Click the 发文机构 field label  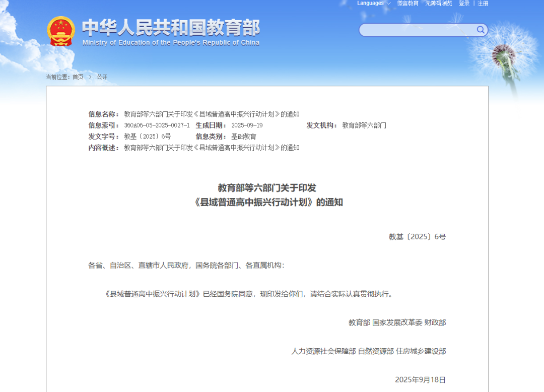coord(321,125)
